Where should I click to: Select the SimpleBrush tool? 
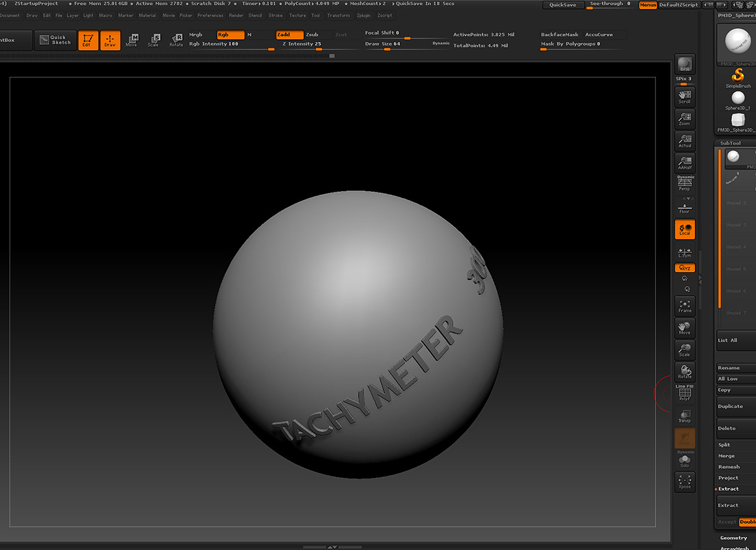click(737, 78)
